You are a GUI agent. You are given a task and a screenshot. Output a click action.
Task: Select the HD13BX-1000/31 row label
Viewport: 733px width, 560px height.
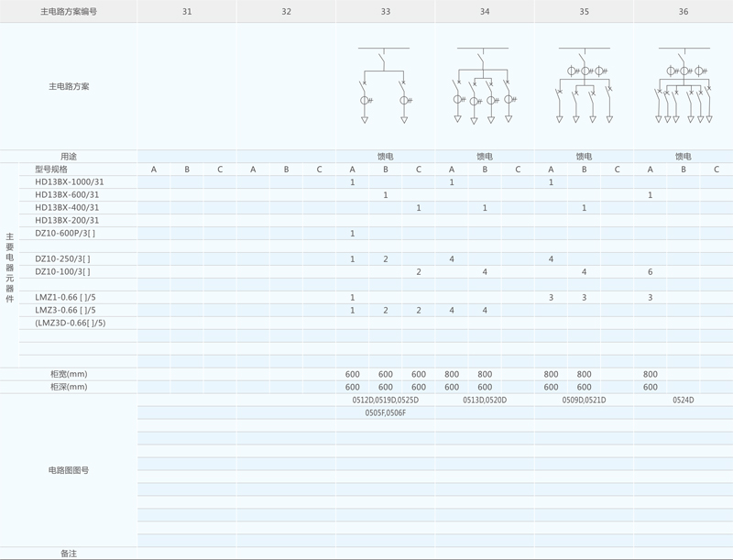[70, 182]
